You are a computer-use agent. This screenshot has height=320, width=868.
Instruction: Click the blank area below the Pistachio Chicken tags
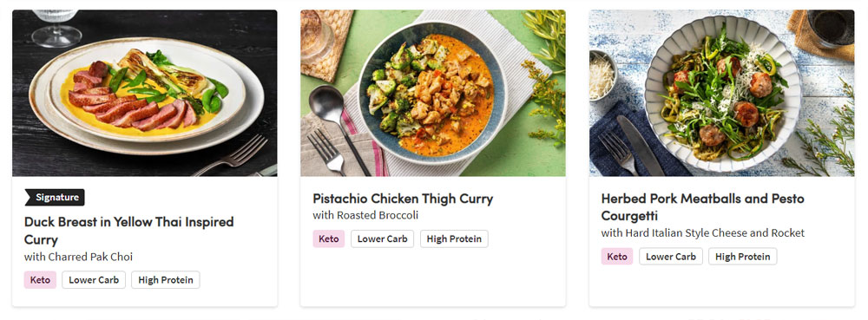point(433,278)
